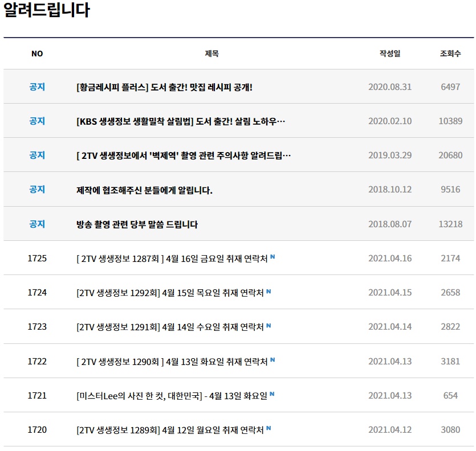Click post number 1722
Screen dimensions: 476x451
[37, 362]
